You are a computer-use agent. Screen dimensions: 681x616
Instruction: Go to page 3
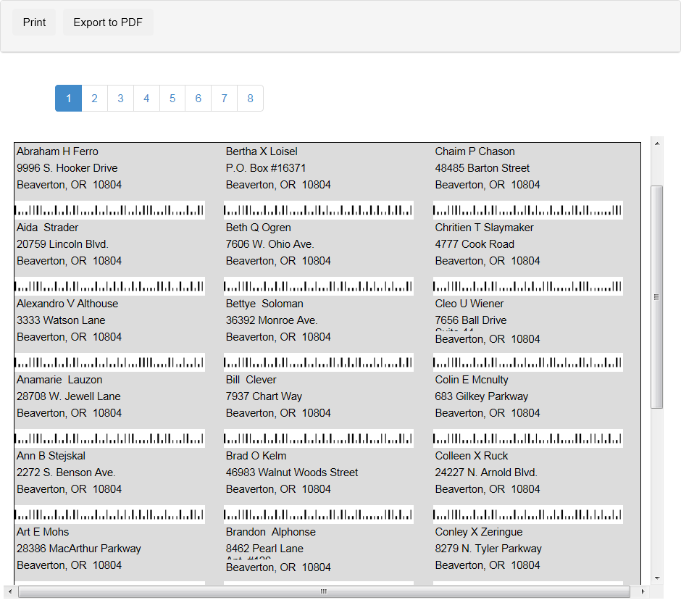120,99
